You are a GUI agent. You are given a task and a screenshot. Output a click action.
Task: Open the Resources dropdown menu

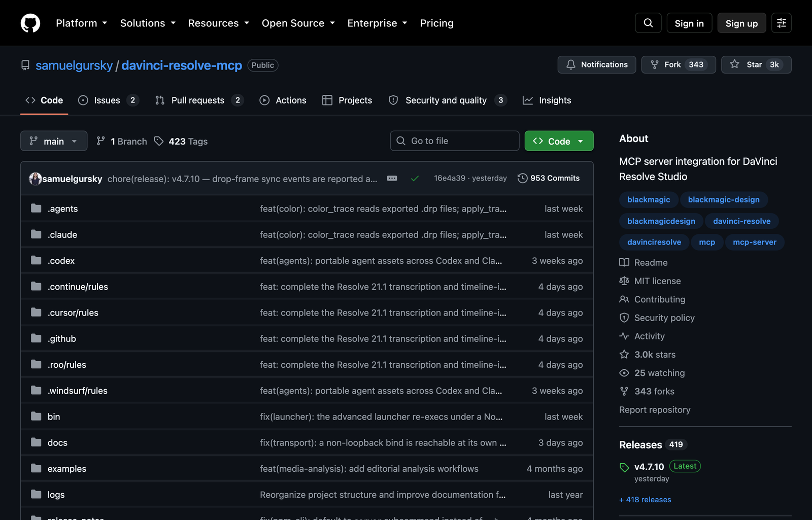coord(219,23)
